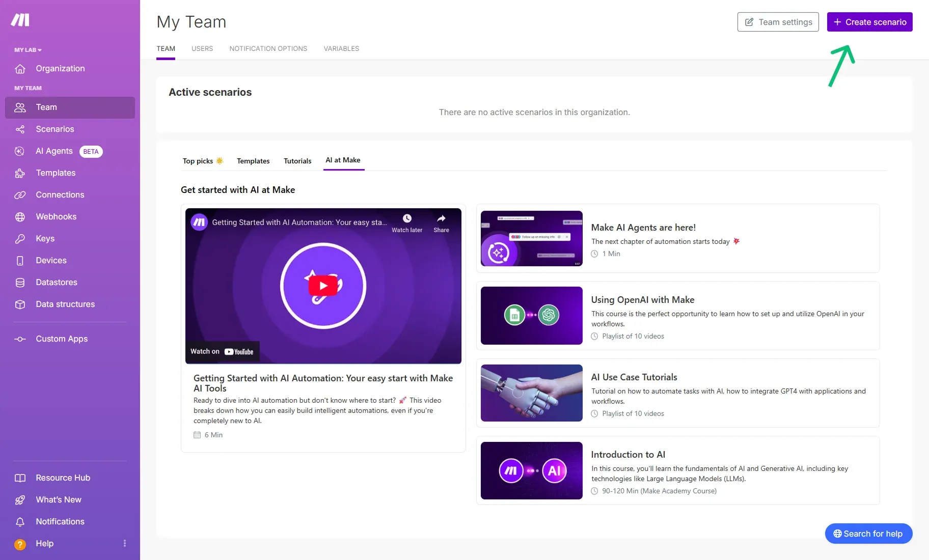Open Connections link icon
The width and height of the screenshot is (929, 560).
(x=20, y=195)
